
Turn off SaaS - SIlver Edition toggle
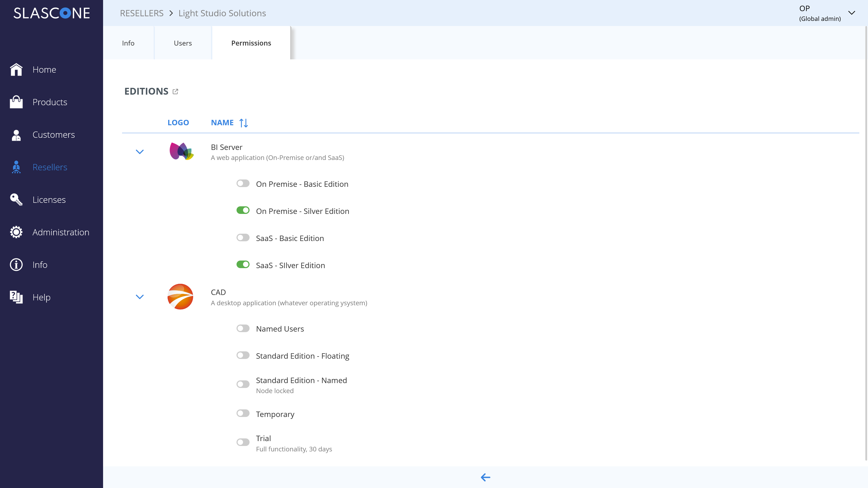[x=243, y=265]
